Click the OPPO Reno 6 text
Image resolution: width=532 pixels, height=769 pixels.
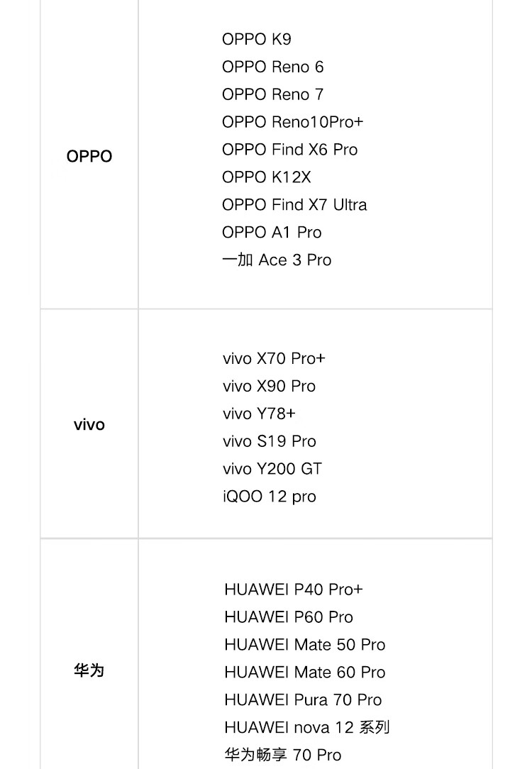click(272, 67)
